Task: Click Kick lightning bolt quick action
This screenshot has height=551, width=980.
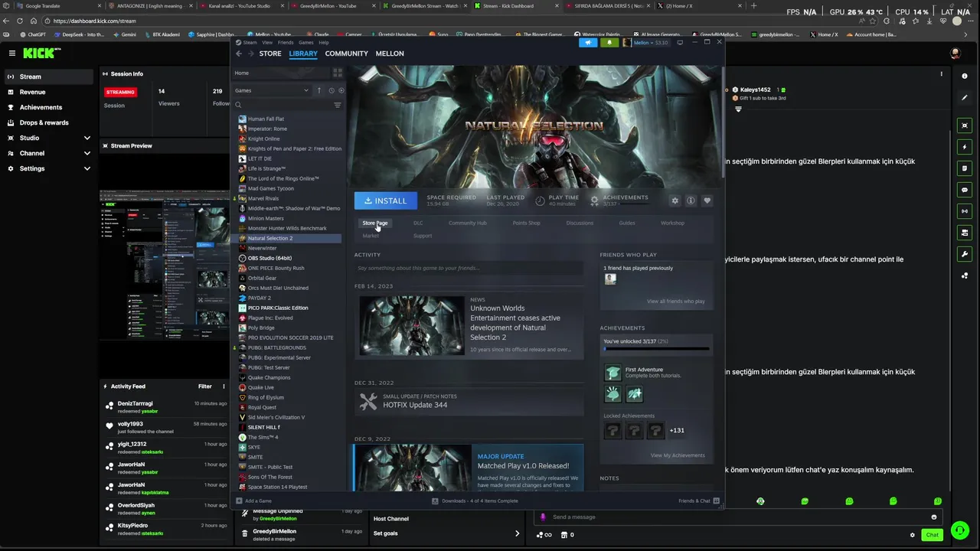Action: click(x=964, y=147)
